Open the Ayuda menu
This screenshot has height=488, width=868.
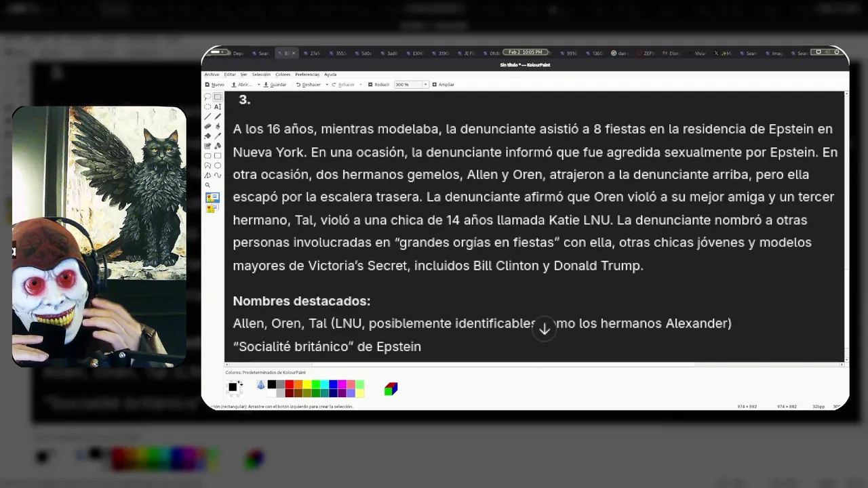coord(330,75)
